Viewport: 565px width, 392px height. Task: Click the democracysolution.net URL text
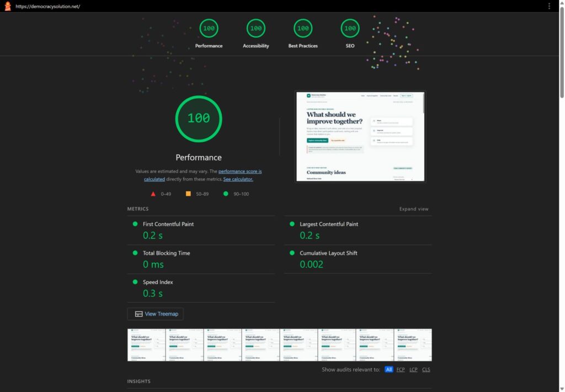pos(47,6)
